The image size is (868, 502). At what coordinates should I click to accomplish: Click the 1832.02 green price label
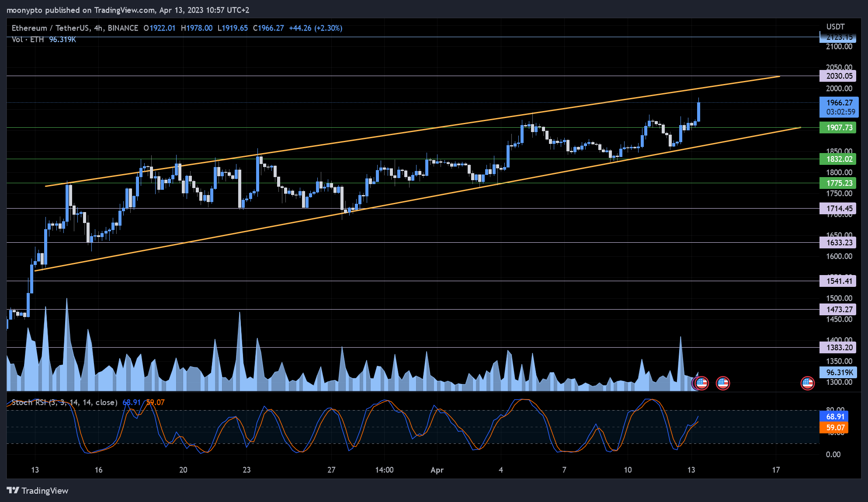click(838, 159)
